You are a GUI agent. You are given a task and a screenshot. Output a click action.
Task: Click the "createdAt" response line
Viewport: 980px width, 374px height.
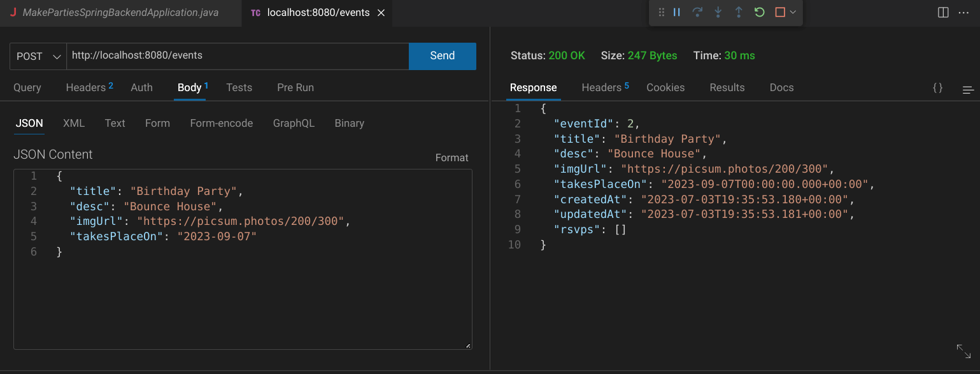coord(704,199)
